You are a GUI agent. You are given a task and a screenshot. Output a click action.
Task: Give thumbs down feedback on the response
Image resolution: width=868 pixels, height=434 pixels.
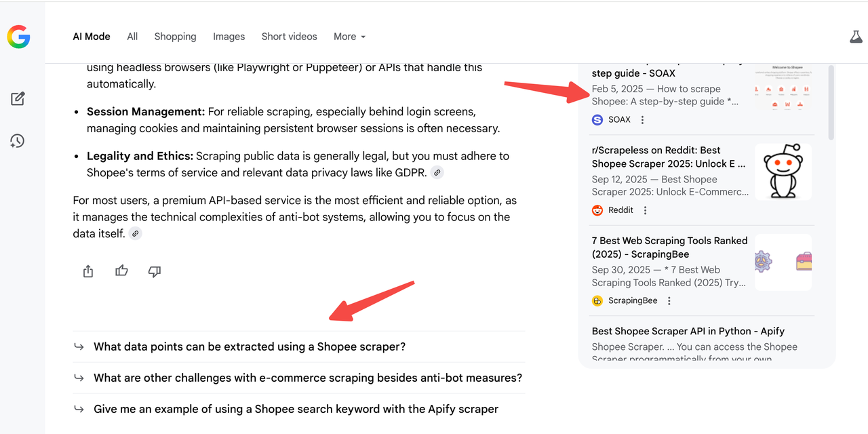154,271
